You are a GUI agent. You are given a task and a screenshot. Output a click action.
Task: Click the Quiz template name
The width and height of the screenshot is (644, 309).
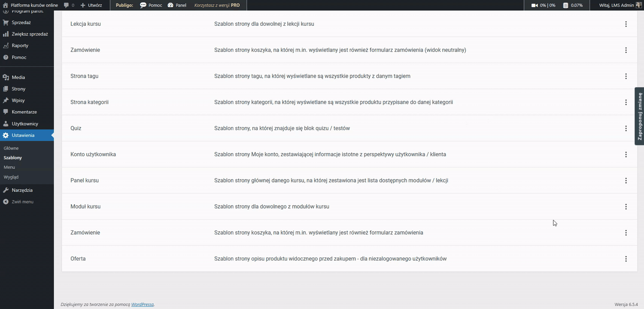[76, 128]
